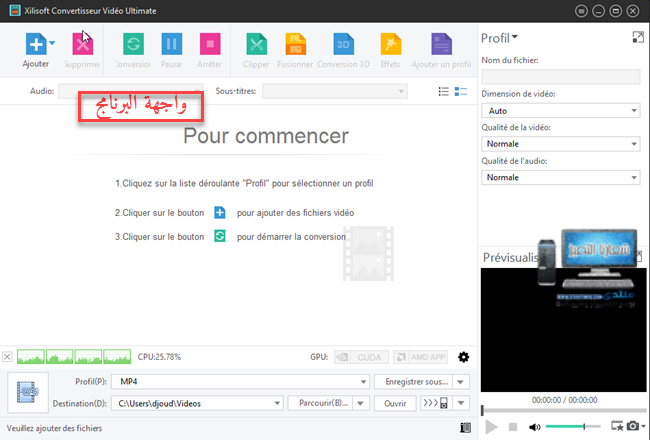
Task: Start conversion with the Conversion icon
Action: [132, 44]
